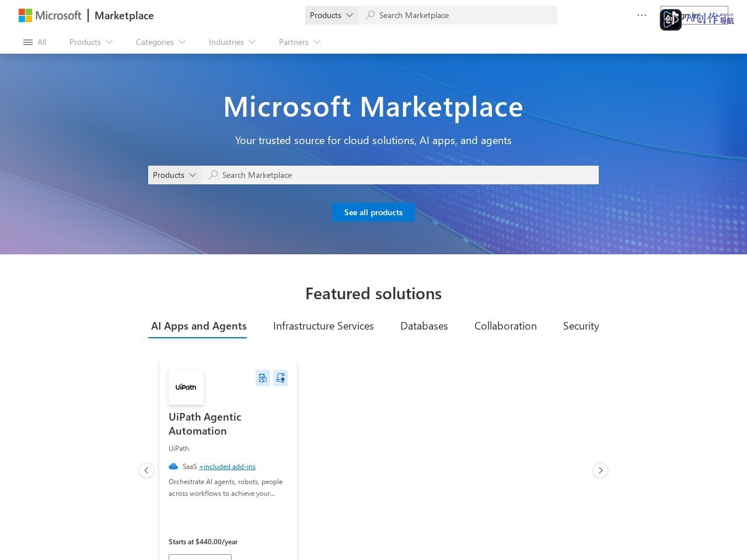The width and height of the screenshot is (747, 560).
Task: Expand the Partners navigation menu
Action: (x=299, y=42)
